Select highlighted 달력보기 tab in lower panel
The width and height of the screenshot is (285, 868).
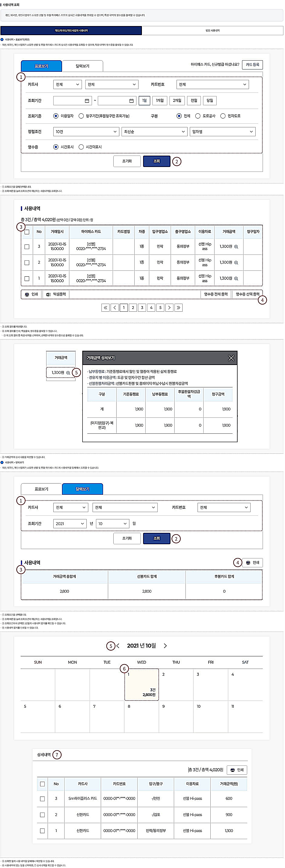[x=83, y=489]
